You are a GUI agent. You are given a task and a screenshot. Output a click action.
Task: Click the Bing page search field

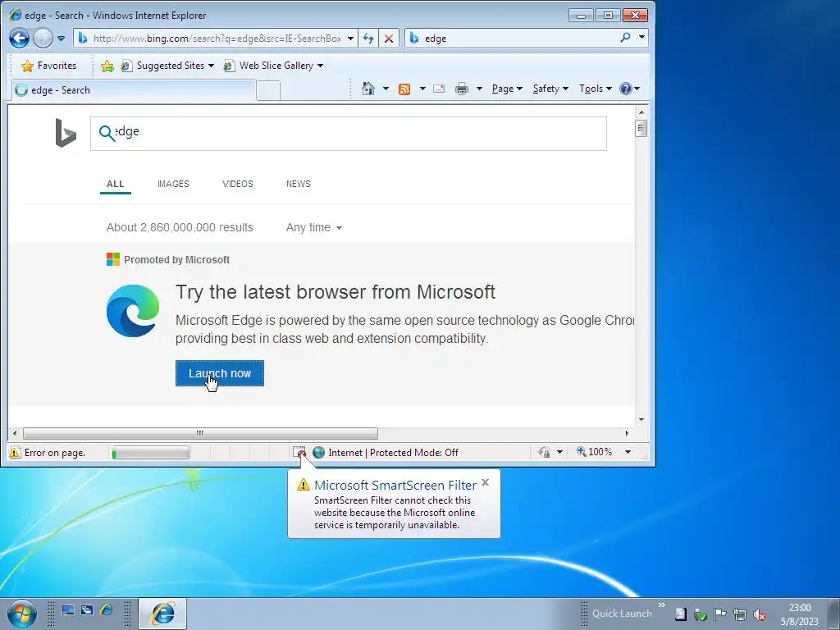pos(348,134)
